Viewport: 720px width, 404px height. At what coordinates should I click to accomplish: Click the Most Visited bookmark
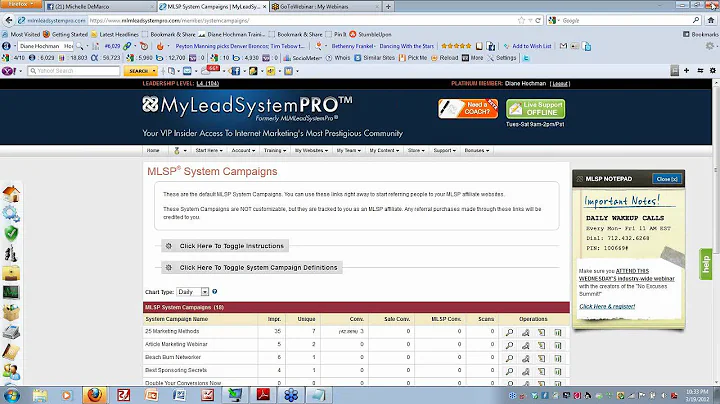(21, 34)
